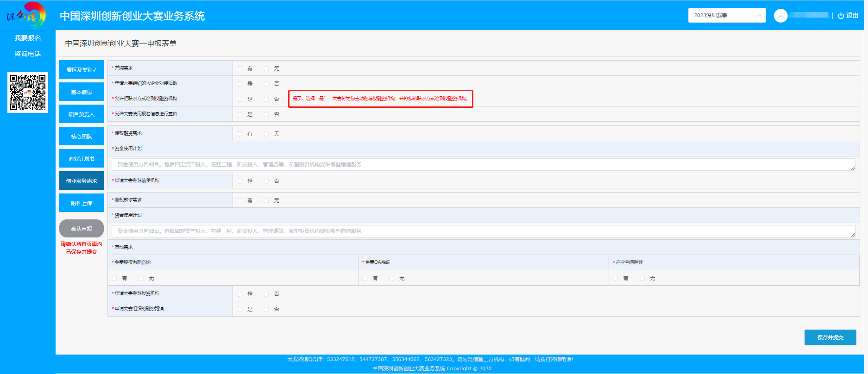Open the 创业服务需求 section tab

pyautogui.click(x=82, y=181)
